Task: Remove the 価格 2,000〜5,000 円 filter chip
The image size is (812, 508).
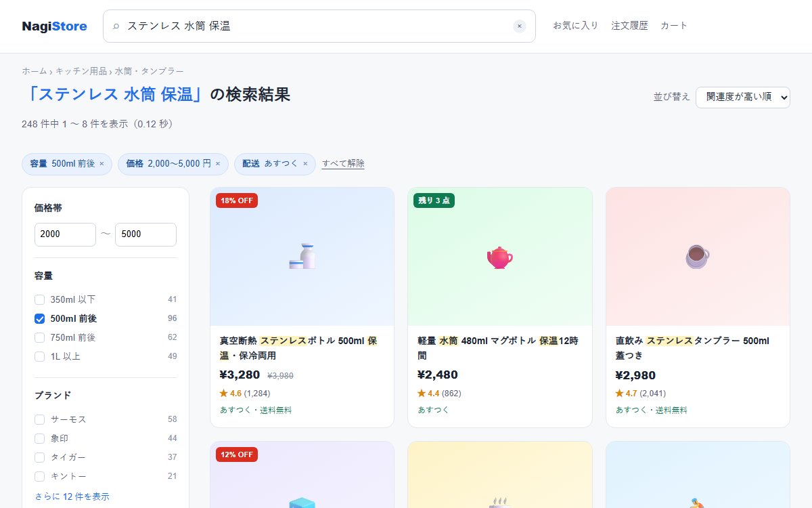Action: coord(218,164)
